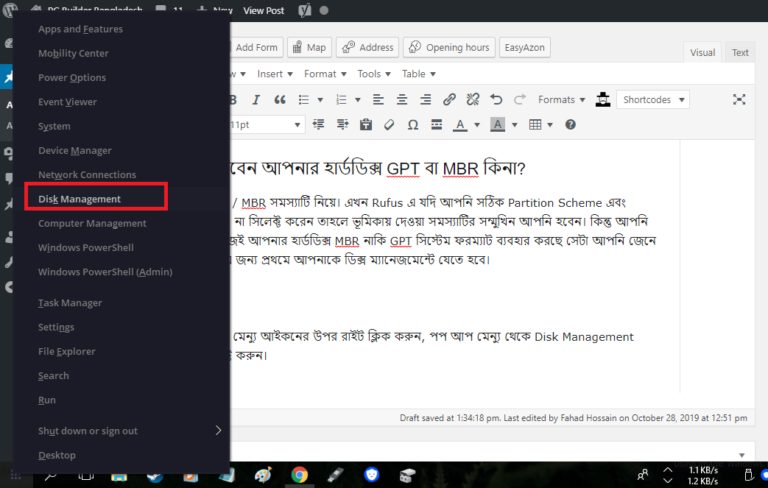
Task: Insert a horizontal line
Action: point(436,124)
